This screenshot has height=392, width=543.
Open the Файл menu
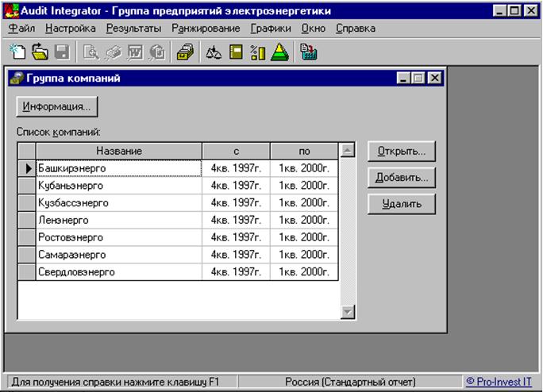21,28
